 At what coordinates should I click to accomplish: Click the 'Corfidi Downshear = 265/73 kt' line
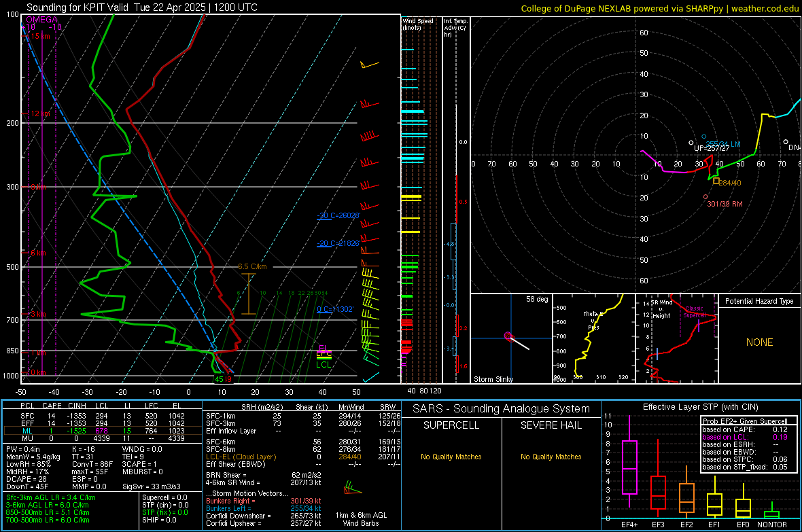pyautogui.click(x=264, y=516)
